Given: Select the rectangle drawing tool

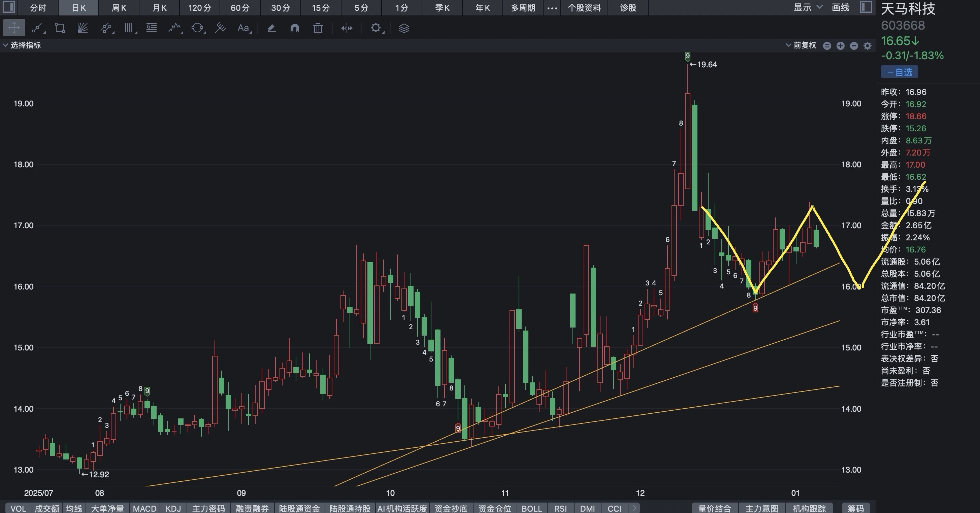Looking at the screenshot, I should (60, 28).
